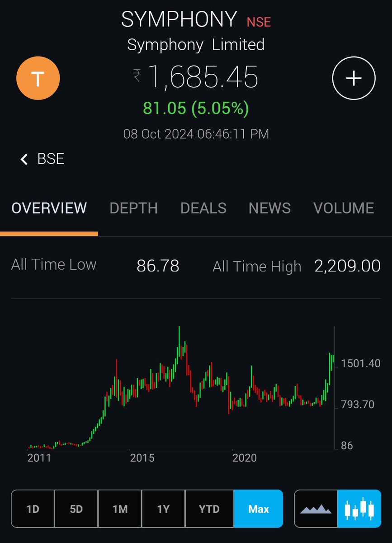The image size is (392, 543).
Task: Tap the change 81.05 (5.05%)
Action: pos(196,108)
